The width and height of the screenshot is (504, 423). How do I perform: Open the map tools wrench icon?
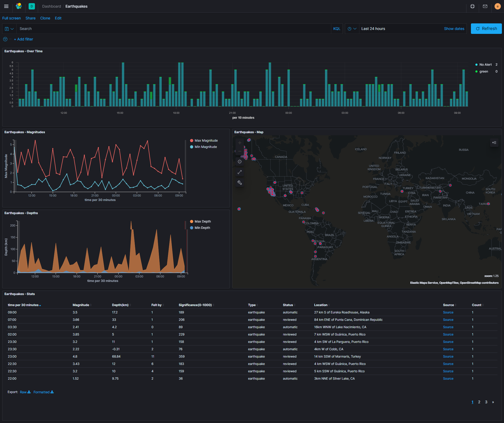click(x=240, y=183)
